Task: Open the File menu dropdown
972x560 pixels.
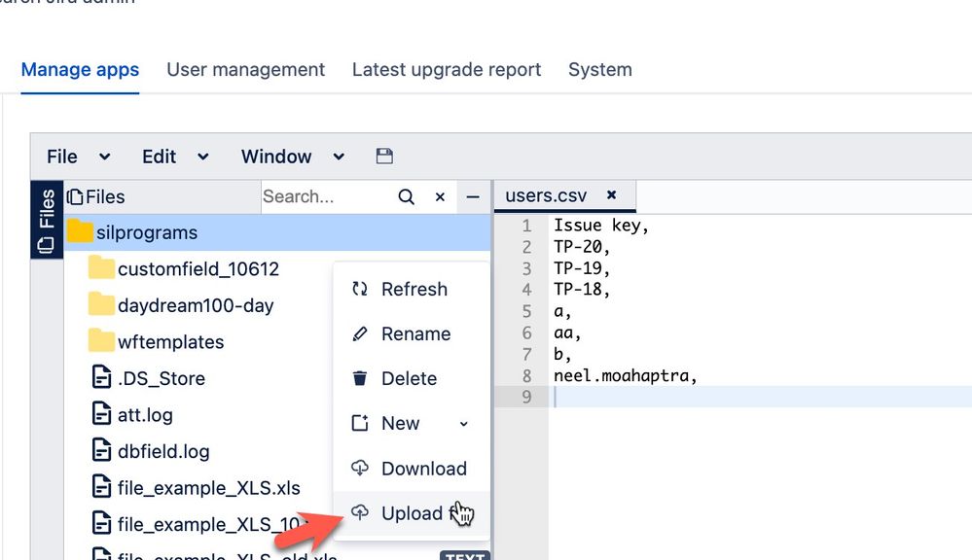Action: click(x=78, y=157)
